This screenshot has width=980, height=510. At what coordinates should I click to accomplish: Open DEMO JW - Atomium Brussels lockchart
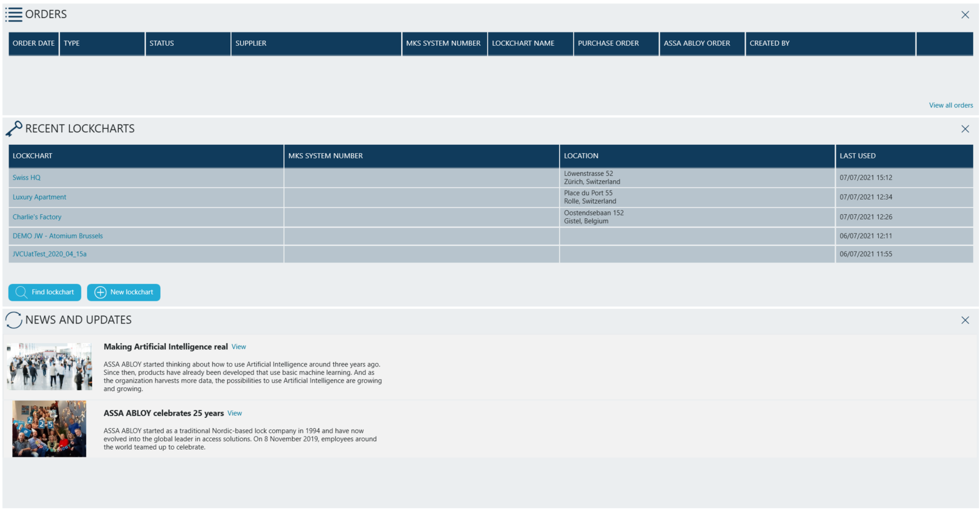(x=58, y=236)
